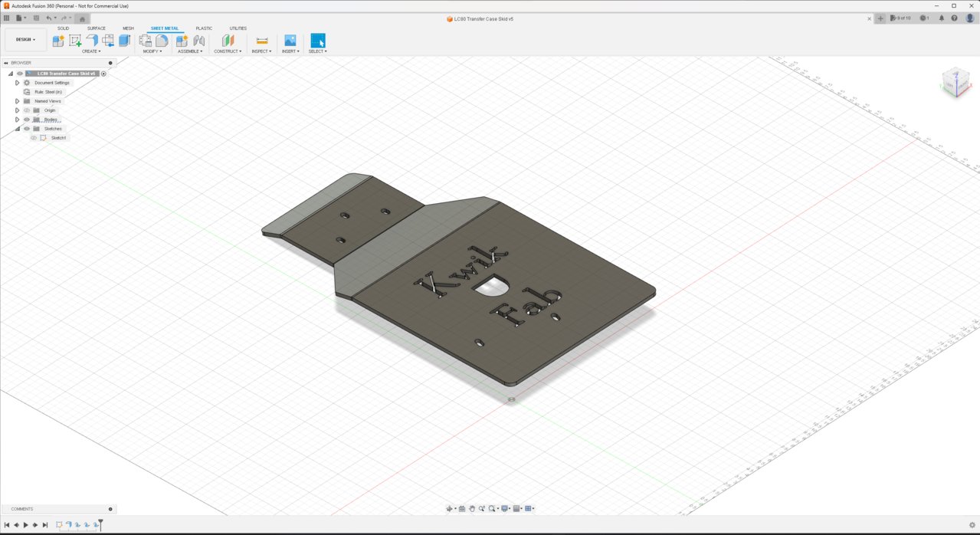Viewport: 980px width, 535px height.
Task: Select Sketch1 in the browser tree
Action: [59, 138]
